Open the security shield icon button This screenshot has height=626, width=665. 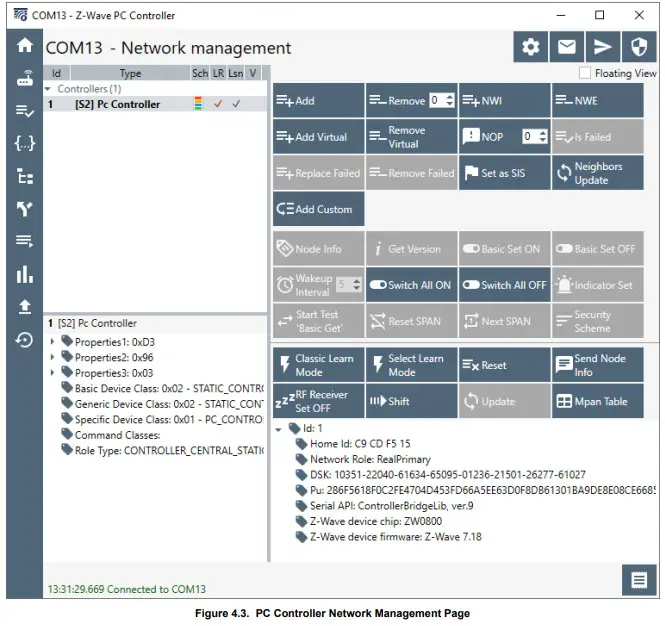pos(639,47)
